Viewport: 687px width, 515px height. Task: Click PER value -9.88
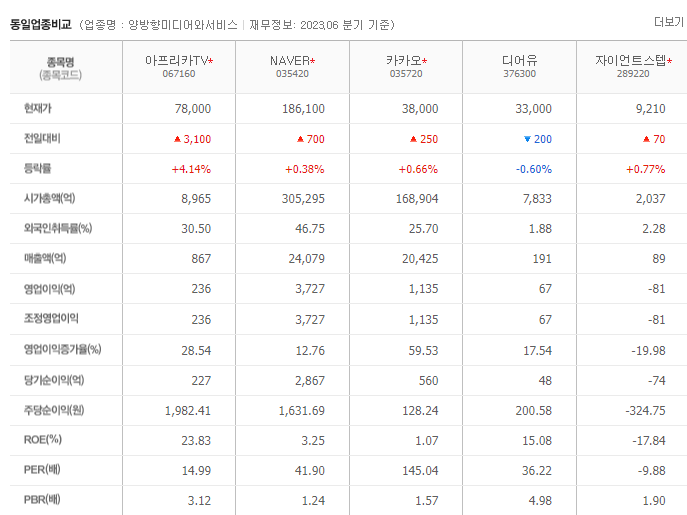tap(652, 471)
